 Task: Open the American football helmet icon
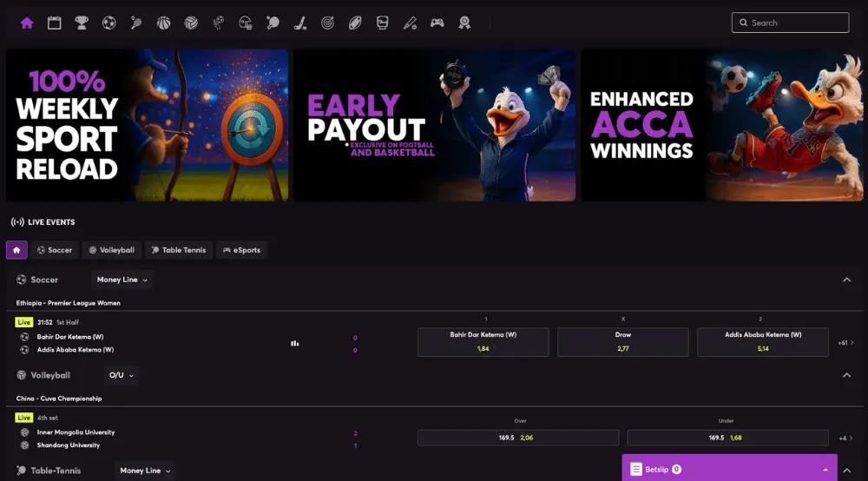coord(246,23)
